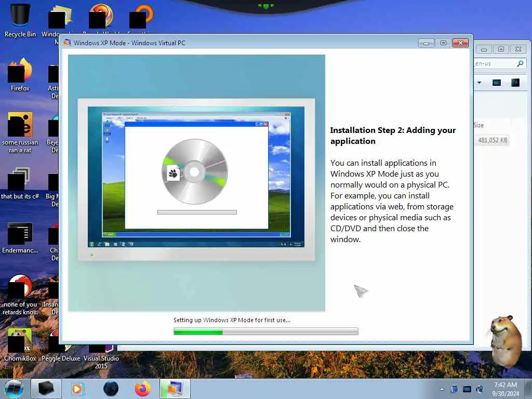Click the magnifier search icon in the Explorer window
Screen dimensions: 532x399
pyautogui.click(x=520, y=63)
